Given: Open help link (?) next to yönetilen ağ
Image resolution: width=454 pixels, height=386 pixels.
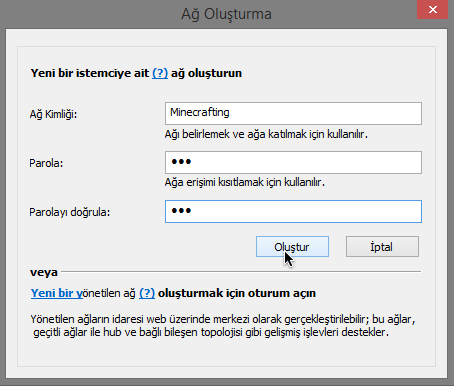Looking at the screenshot, I should click(147, 293).
